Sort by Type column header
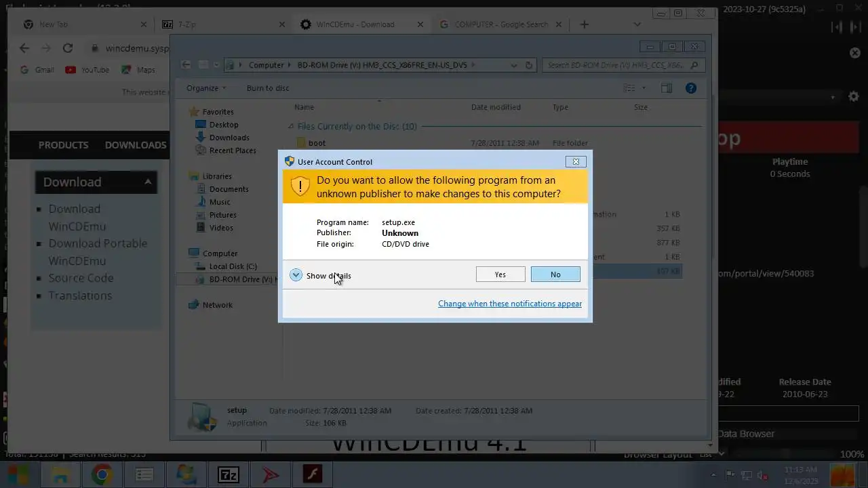 tap(560, 107)
